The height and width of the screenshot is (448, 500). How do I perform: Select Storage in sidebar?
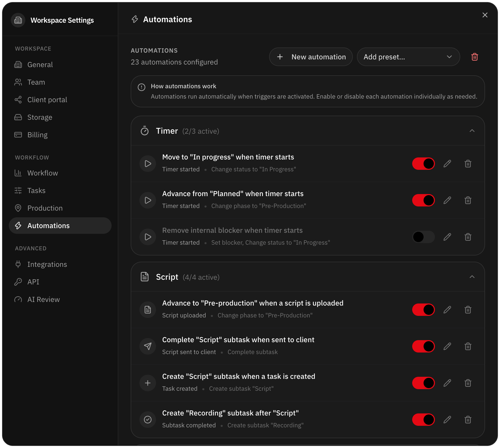(x=60, y=117)
